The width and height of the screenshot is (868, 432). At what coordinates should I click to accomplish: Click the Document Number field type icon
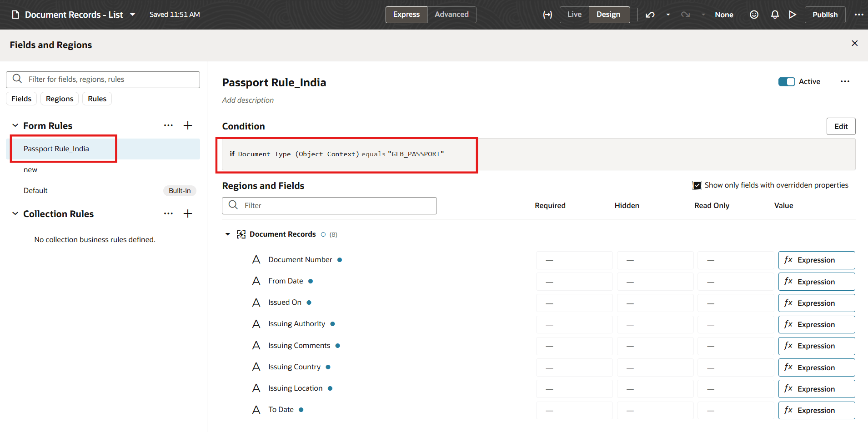(x=256, y=259)
